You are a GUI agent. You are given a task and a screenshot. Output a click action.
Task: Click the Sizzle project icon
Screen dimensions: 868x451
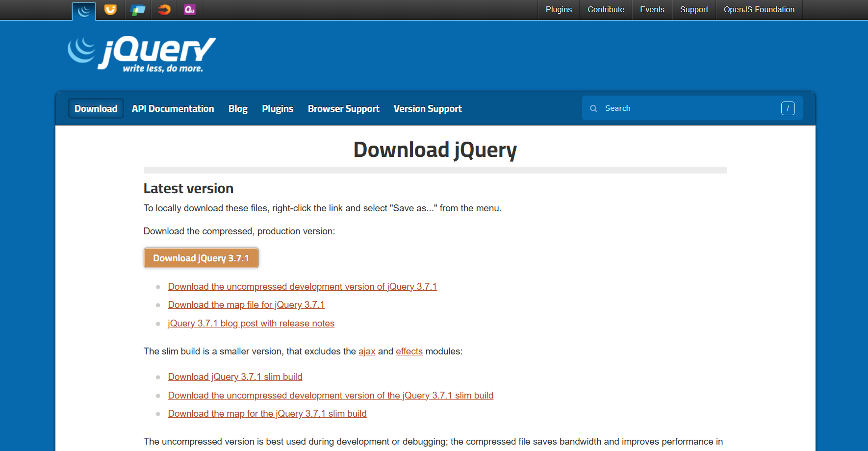click(164, 10)
